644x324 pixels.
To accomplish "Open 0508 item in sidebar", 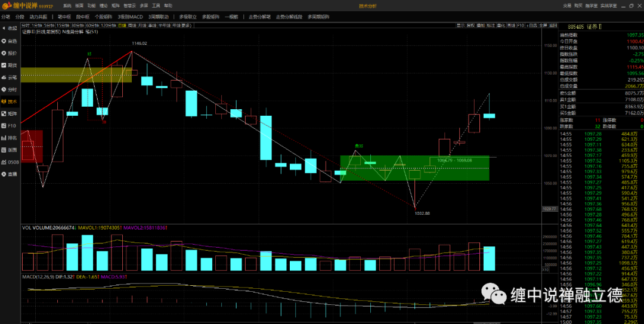I will [10, 162].
